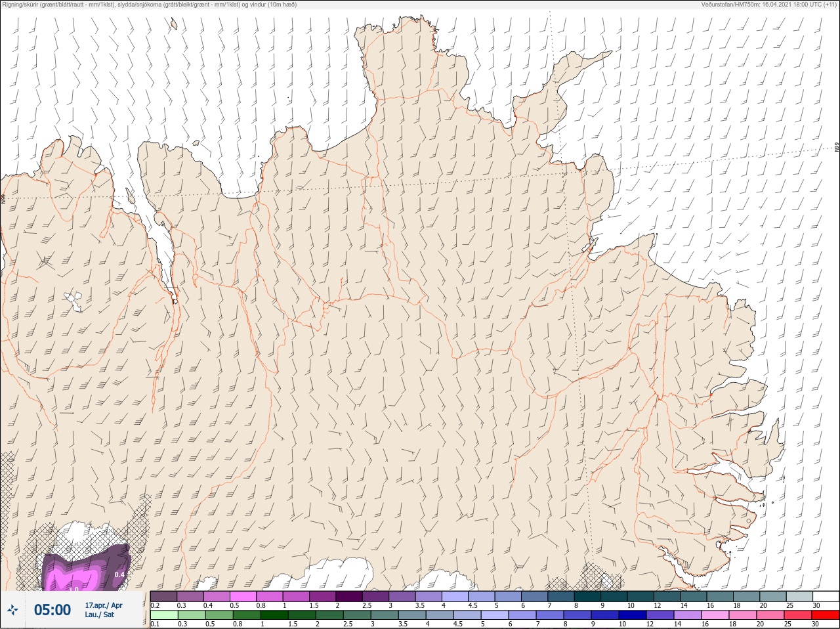Viewport: 840px width, 629px height.
Task: Click the four-arrow icon beside the 05:00 time
Action: [13, 610]
